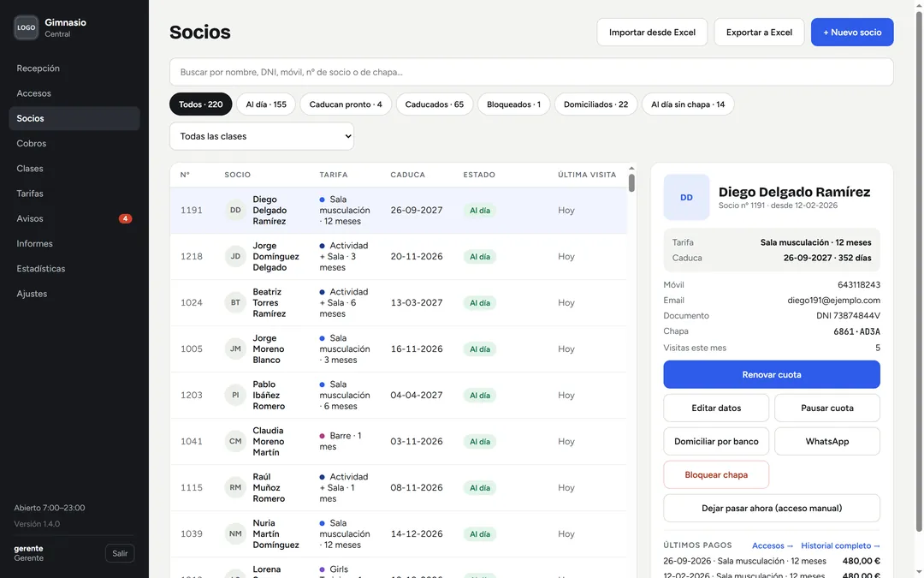Click the members table scrollbar thumb
This screenshot has height=578, width=924.
click(631, 183)
